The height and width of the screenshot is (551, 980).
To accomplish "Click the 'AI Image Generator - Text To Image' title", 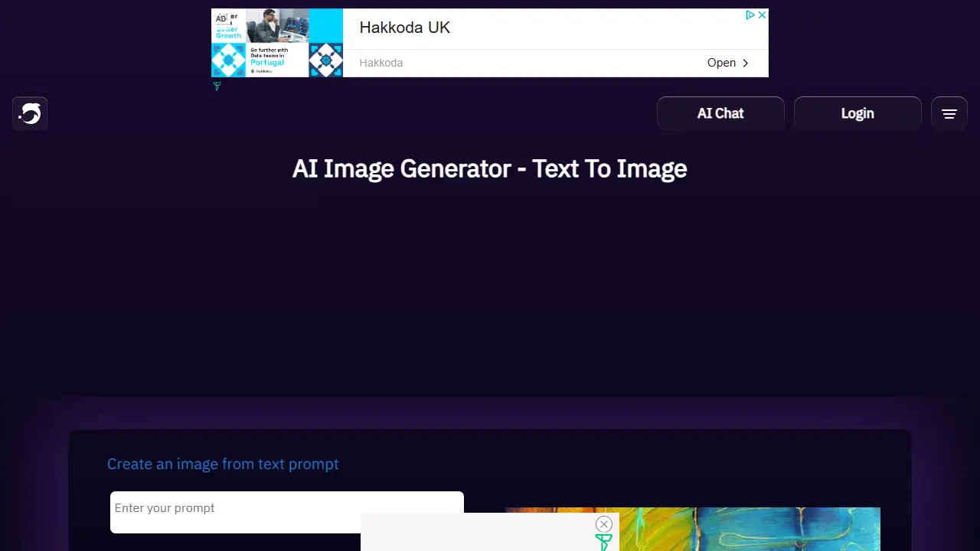I will point(490,168).
